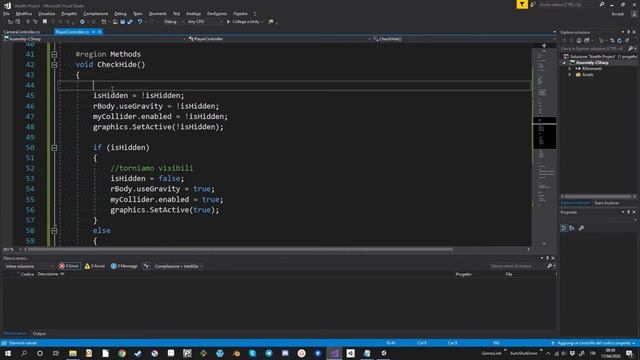Click the bookmark toolbar icon
The height and width of the screenshot is (360, 640).
44,22
